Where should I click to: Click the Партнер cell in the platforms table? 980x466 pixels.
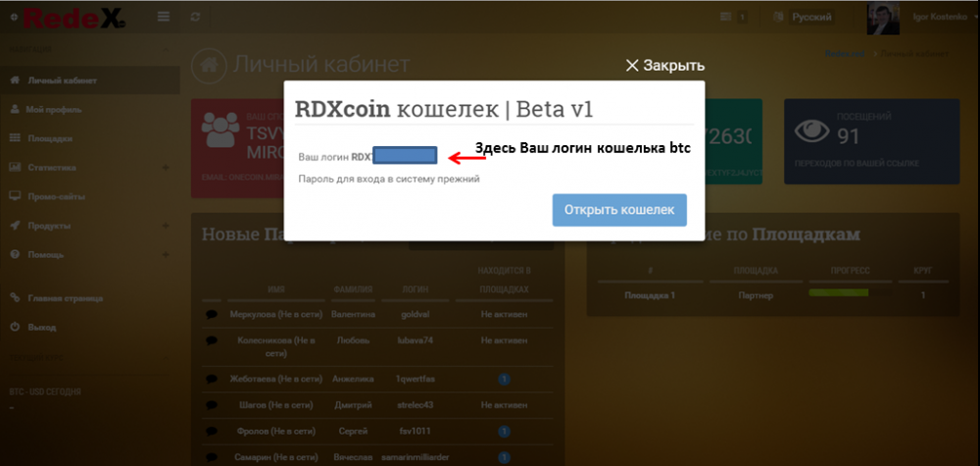coord(755,295)
